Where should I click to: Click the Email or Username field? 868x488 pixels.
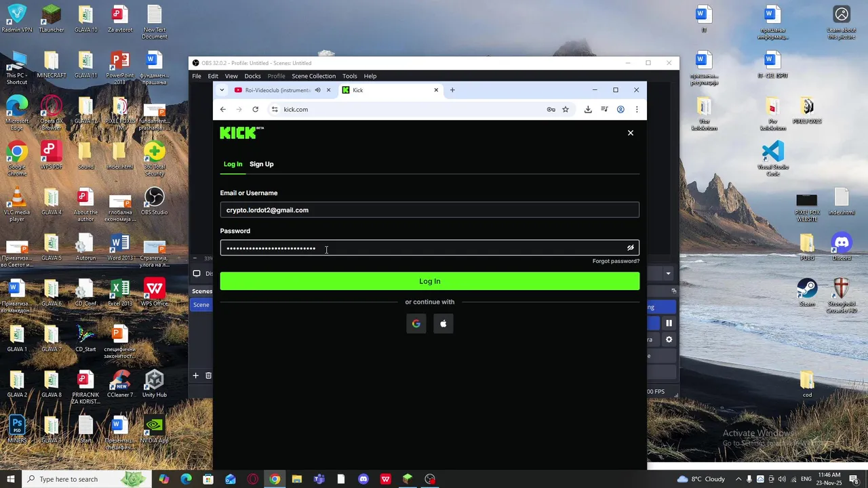pos(429,210)
